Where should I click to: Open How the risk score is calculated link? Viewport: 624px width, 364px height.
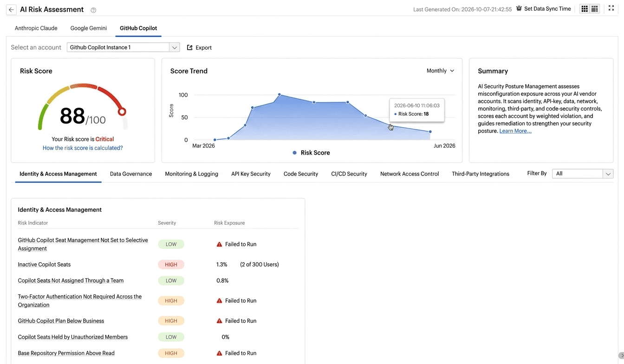pyautogui.click(x=83, y=148)
